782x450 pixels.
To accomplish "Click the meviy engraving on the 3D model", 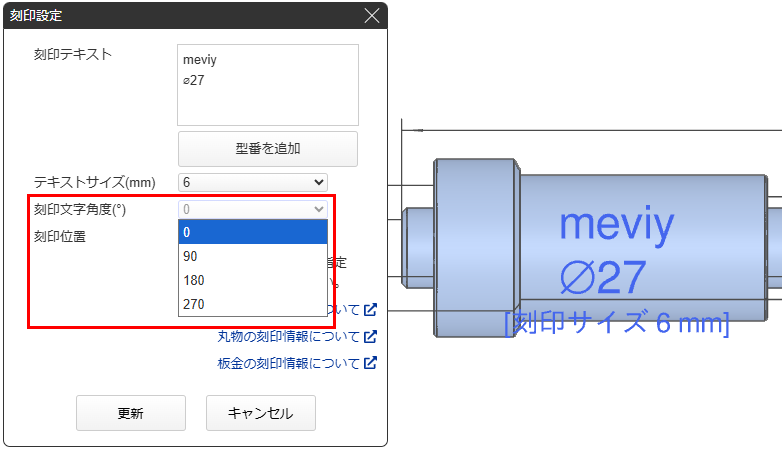I will (x=617, y=224).
